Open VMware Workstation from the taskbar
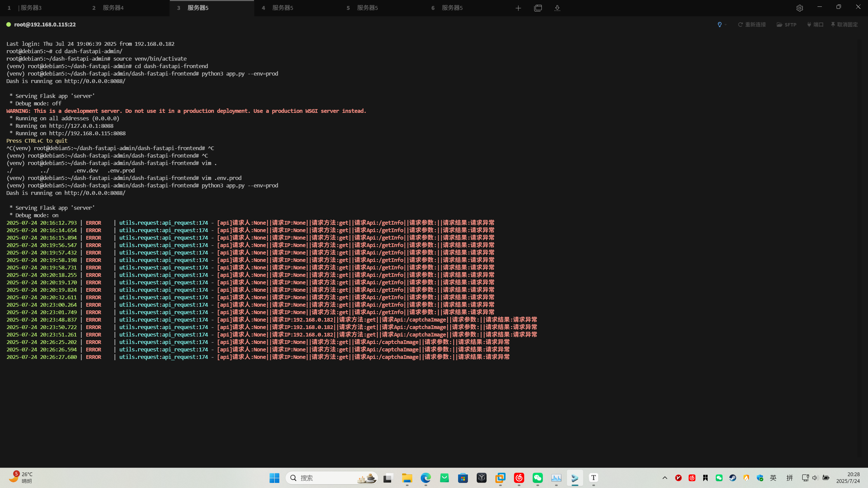868x488 pixels. (x=500, y=478)
